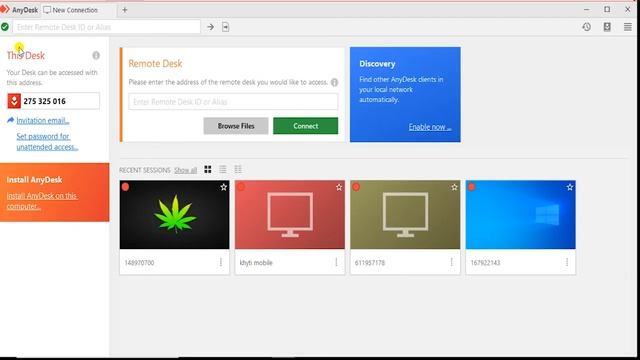Click the Browse Files button
The image size is (640, 360).
tap(236, 126)
